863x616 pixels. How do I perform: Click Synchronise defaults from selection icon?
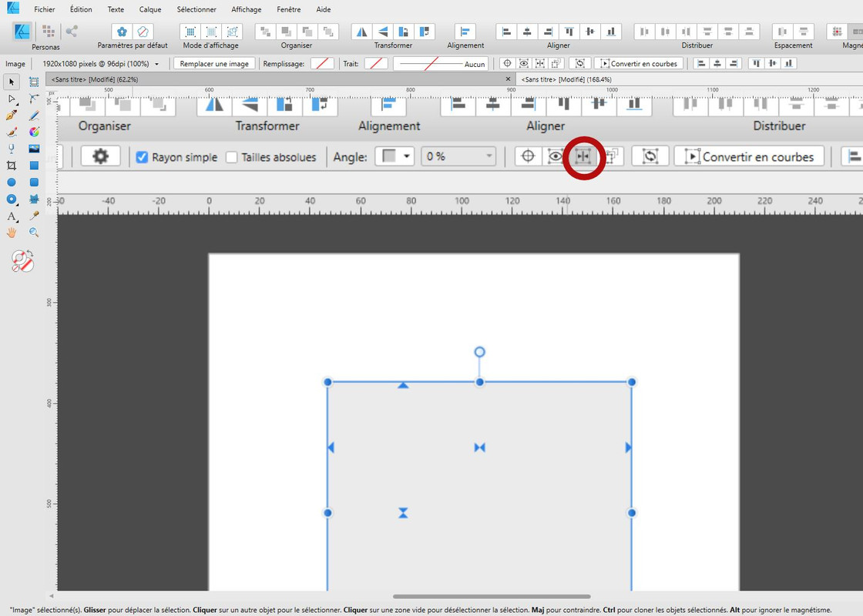pos(123,32)
